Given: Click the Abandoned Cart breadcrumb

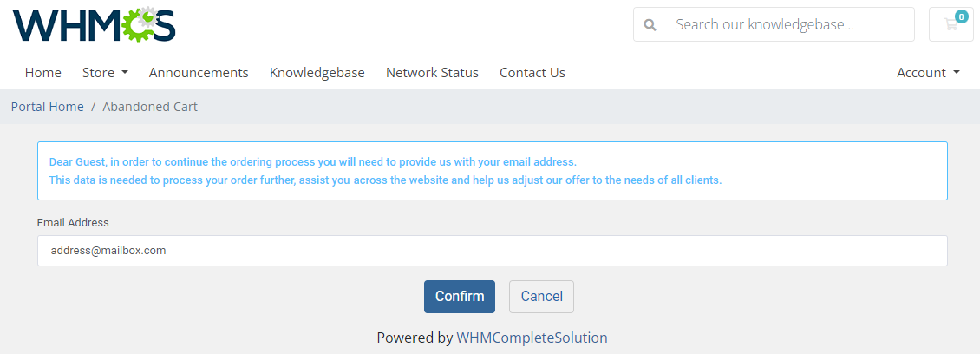Looking at the screenshot, I should 150,107.
